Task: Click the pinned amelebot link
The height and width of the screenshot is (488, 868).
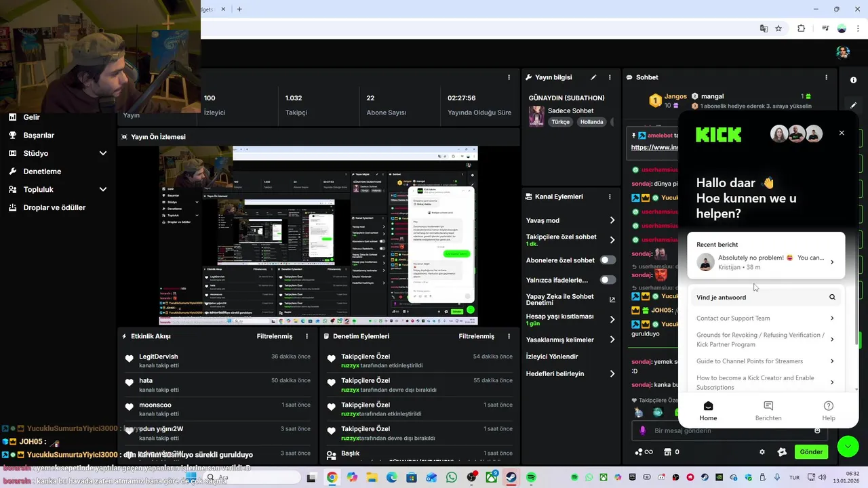Action: 654,147
